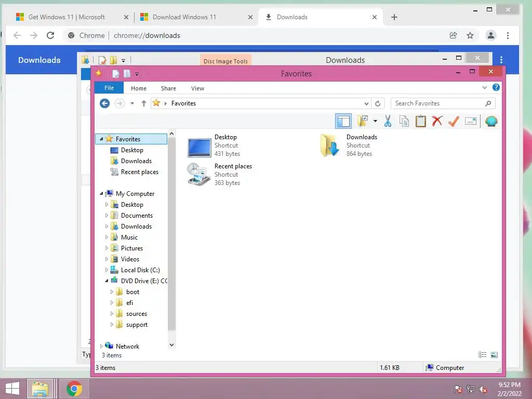Screen dimensions: 532x399
Task: Go up one level with Up arrow
Action: [144, 103]
